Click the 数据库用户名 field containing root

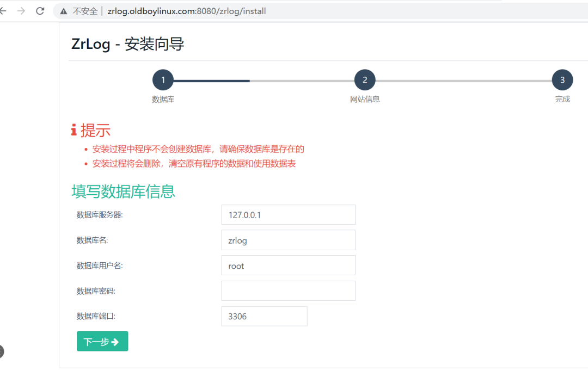289,265
